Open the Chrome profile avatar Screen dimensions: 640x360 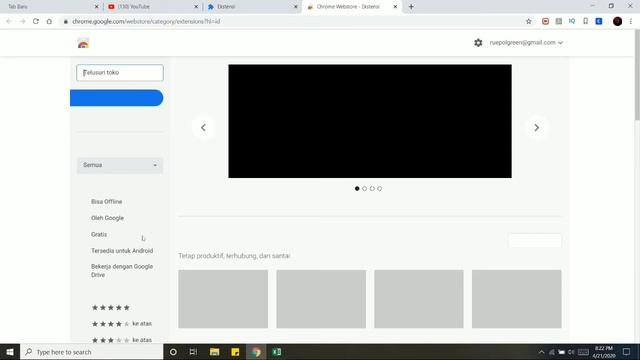pos(618,21)
